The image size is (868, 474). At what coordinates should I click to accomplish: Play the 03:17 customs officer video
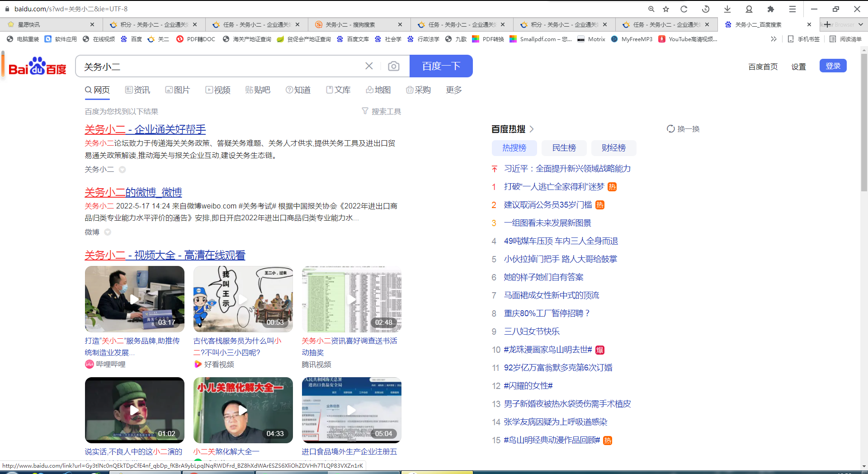coord(134,299)
